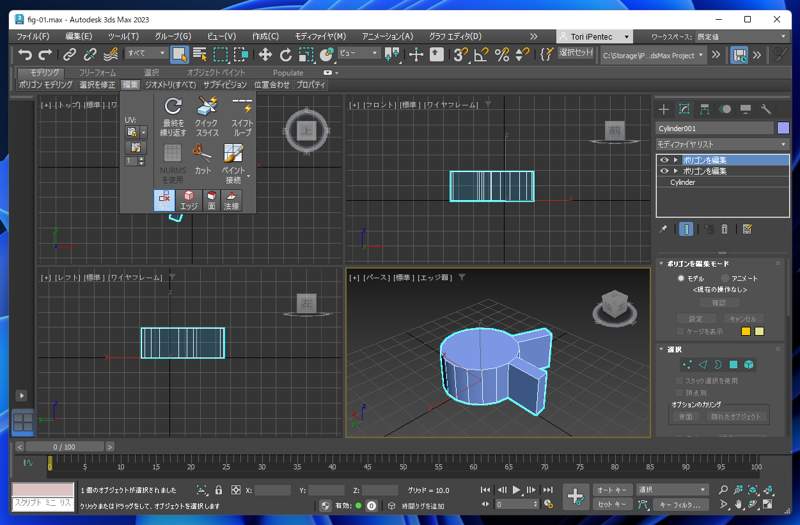800x525 pixels.
Task: Expand the second ポリゴンを編集 modifier arrow
Action: tap(676, 171)
